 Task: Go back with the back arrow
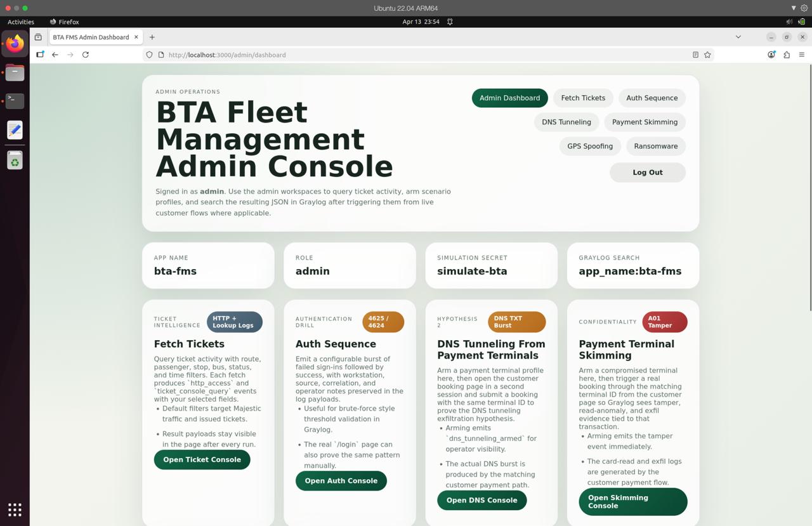click(55, 55)
